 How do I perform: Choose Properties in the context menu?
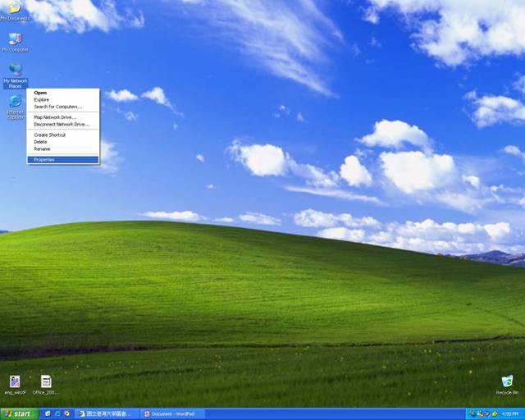point(63,160)
